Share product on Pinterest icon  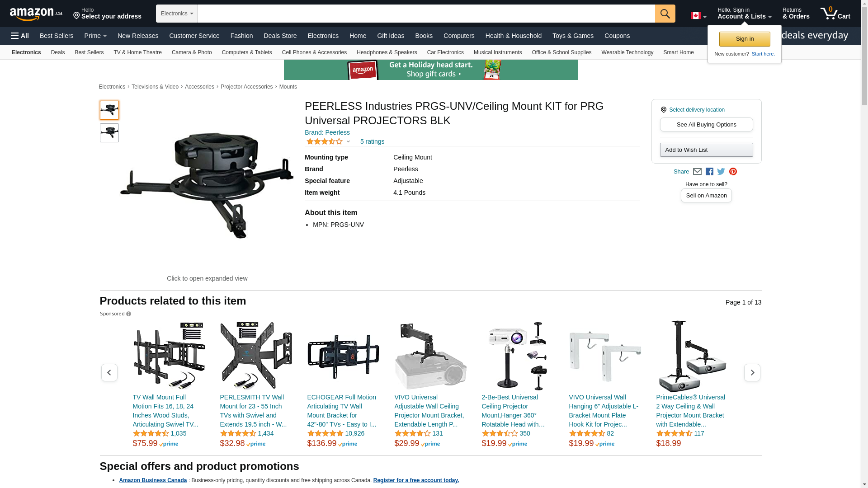click(x=733, y=172)
